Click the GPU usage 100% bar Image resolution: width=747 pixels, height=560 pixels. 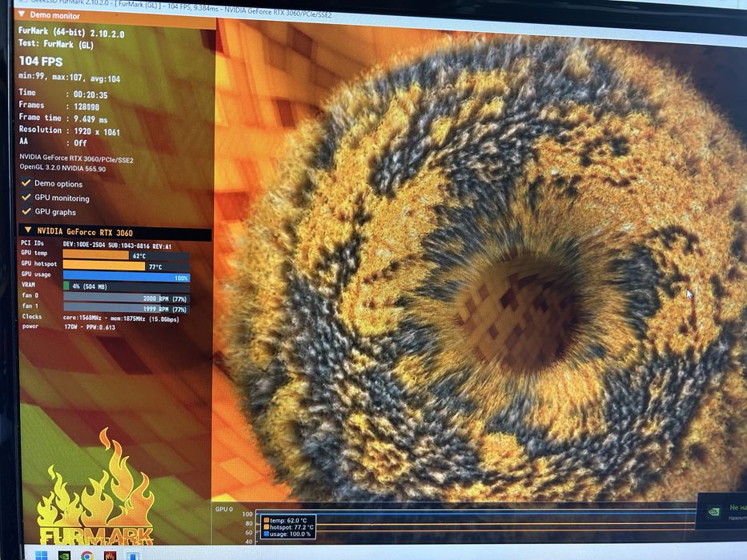click(x=127, y=276)
